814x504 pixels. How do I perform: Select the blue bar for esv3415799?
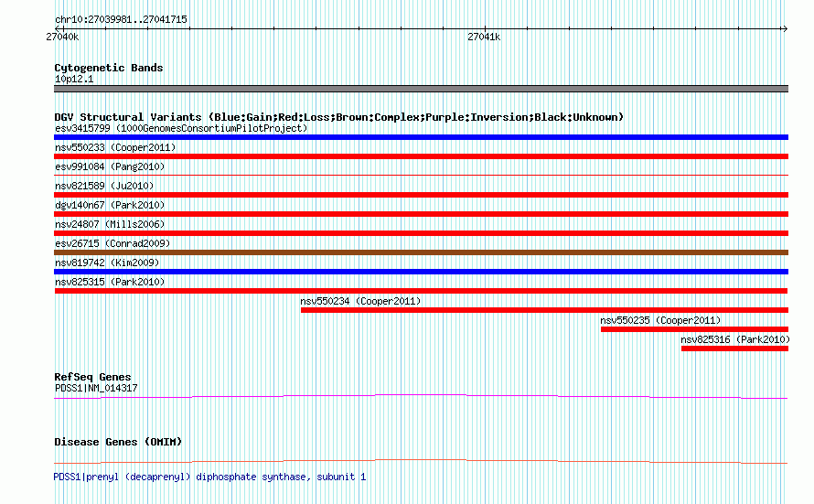[421, 137]
